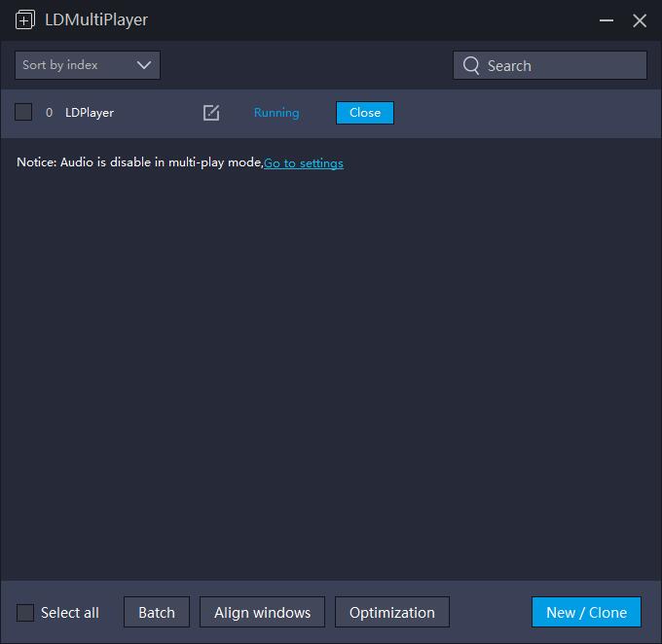Expand the Sort by index dropdown

click(x=88, y=65)
